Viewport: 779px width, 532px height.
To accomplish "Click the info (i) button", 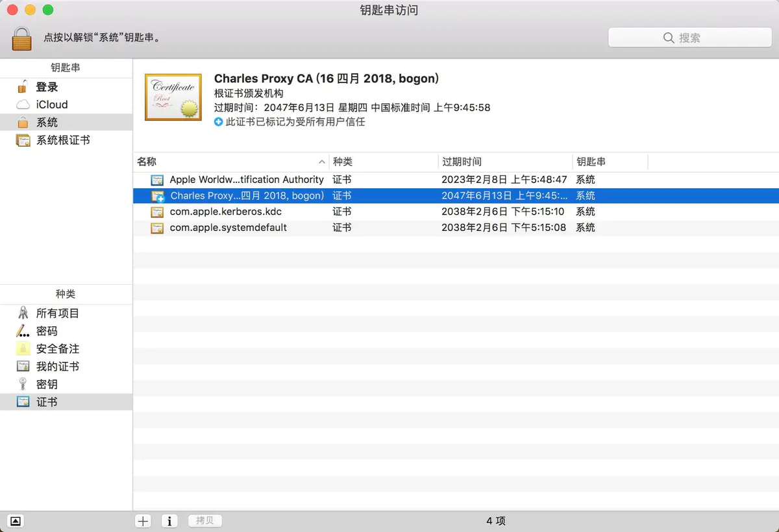I will [x=169, y=521].
